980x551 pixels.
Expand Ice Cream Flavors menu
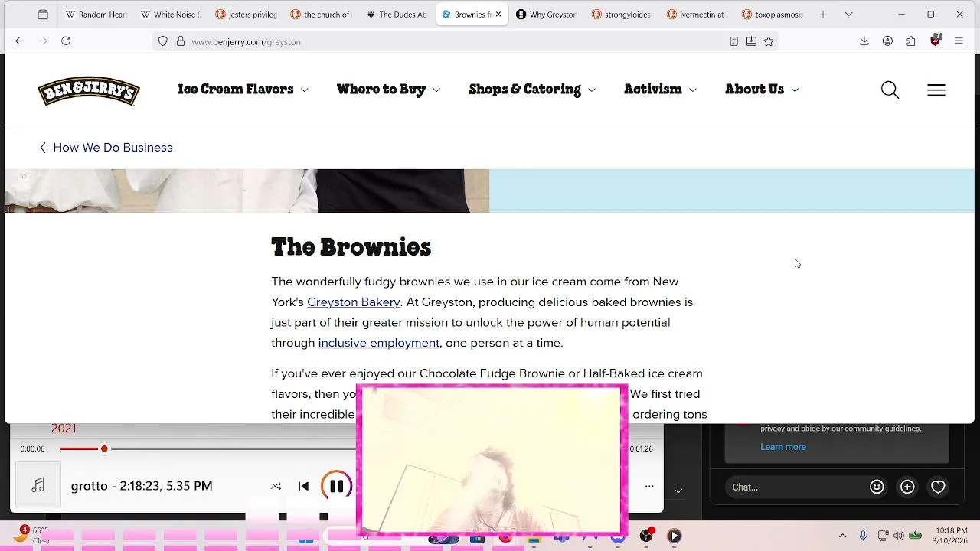[243, 90]
